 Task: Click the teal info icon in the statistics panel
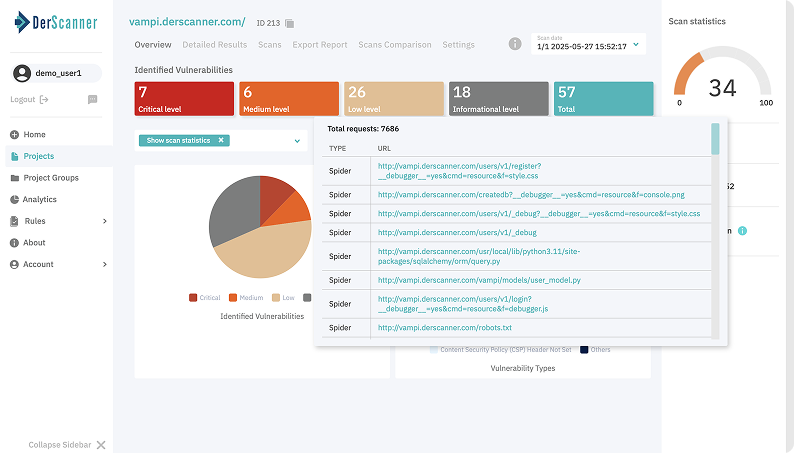click(742, 231)
